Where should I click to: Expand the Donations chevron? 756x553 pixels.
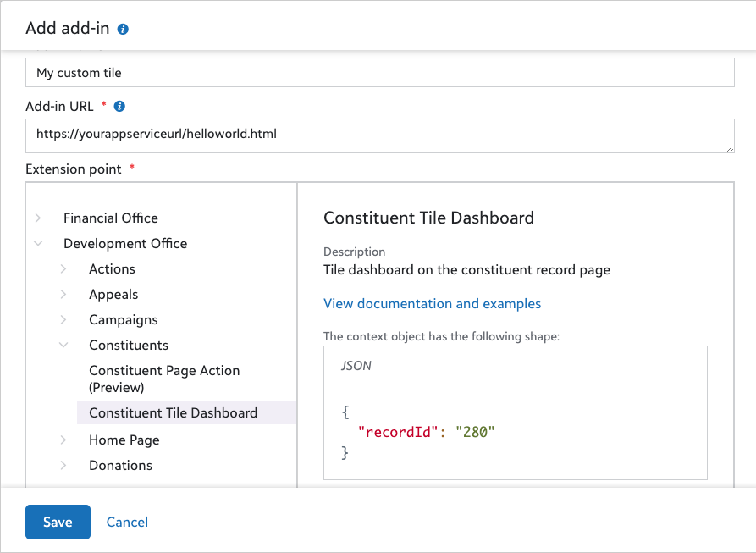pyautogui.click(x=63, y=466)
